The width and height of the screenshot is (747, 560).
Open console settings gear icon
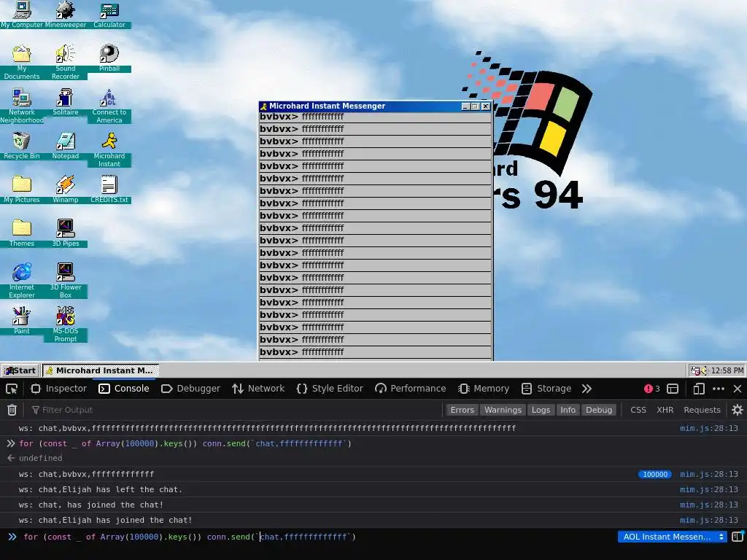click(737, 410)
